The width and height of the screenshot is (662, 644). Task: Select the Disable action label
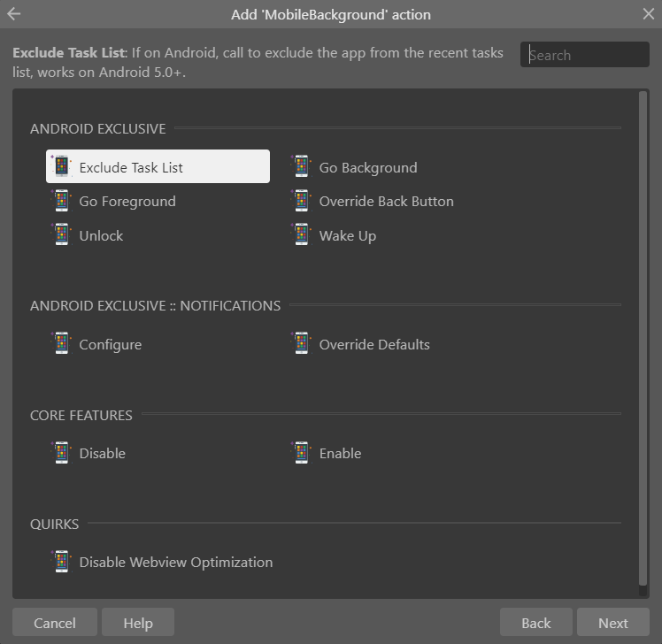[102, 453]
